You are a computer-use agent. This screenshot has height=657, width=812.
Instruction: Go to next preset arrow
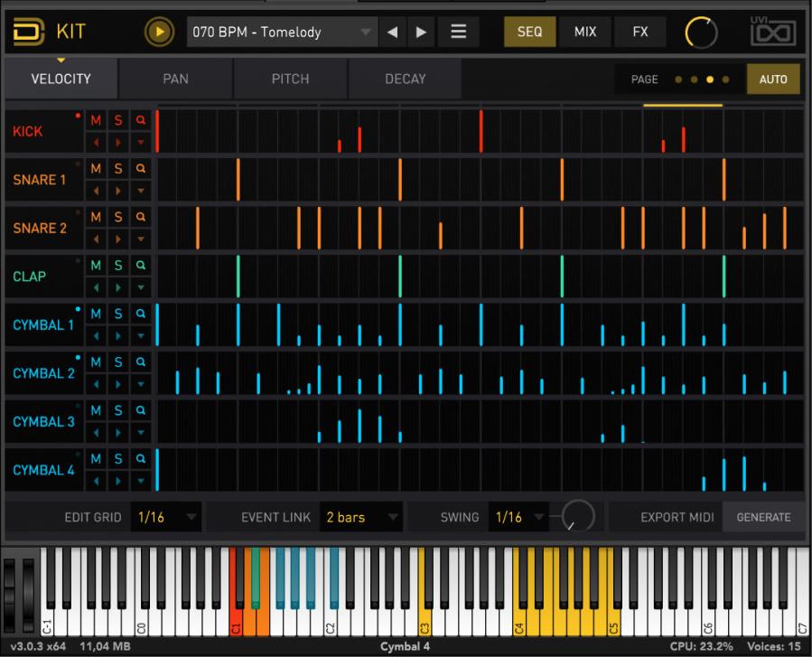(x=421, y=33)
